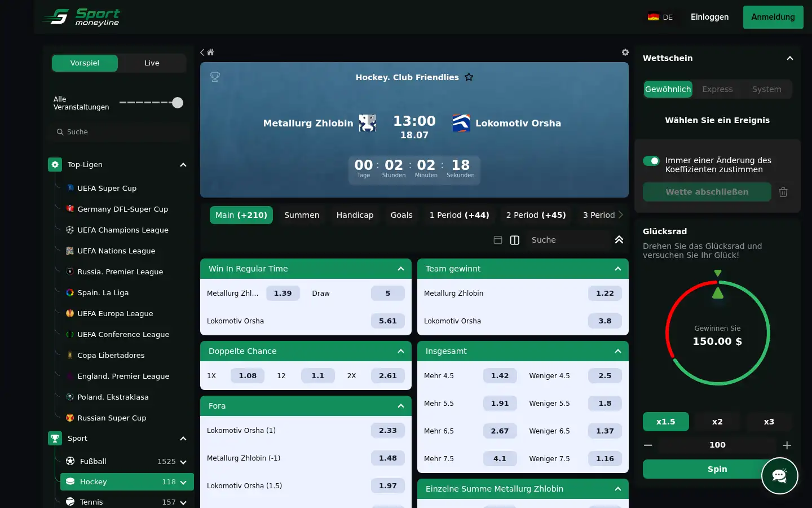Bet on Metallurg Zhlobin at 1.39
This screenshot has height=508, width=812.
[283, 293]
